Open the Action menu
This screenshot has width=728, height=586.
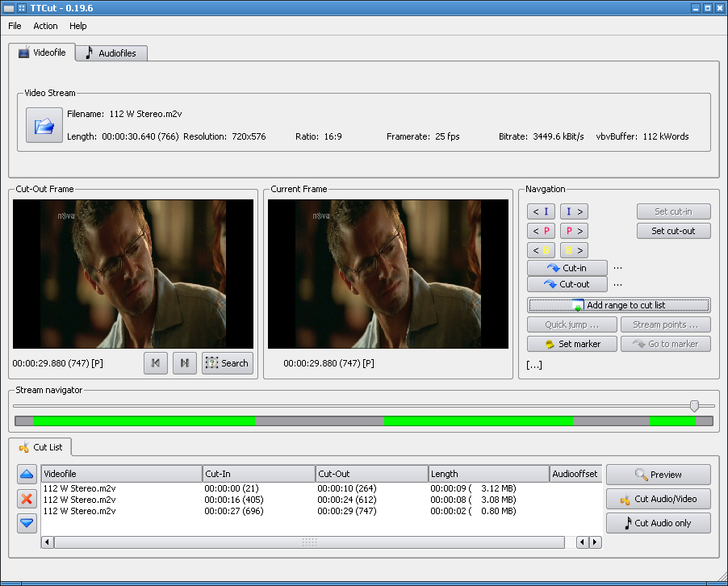point(45,26)
